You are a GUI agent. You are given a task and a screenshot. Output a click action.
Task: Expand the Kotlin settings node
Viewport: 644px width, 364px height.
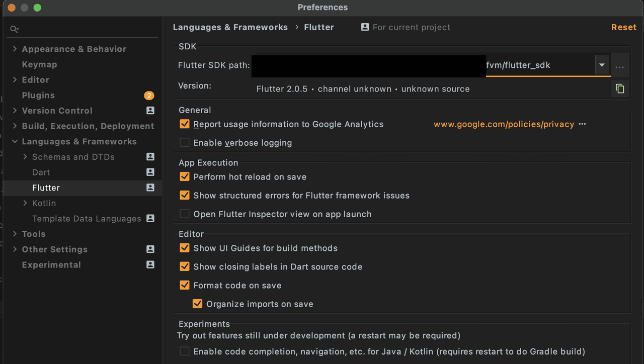pyautogui.click(x=25, y=203)
